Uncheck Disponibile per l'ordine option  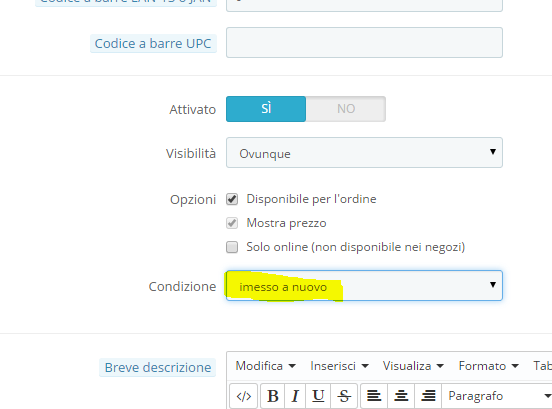232,199
